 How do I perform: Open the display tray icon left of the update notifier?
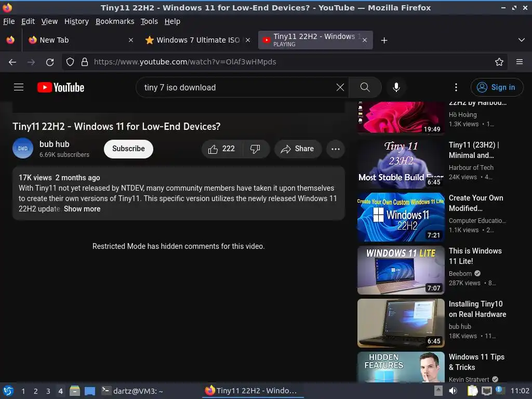pyautogui.click(x=487, y=391)
